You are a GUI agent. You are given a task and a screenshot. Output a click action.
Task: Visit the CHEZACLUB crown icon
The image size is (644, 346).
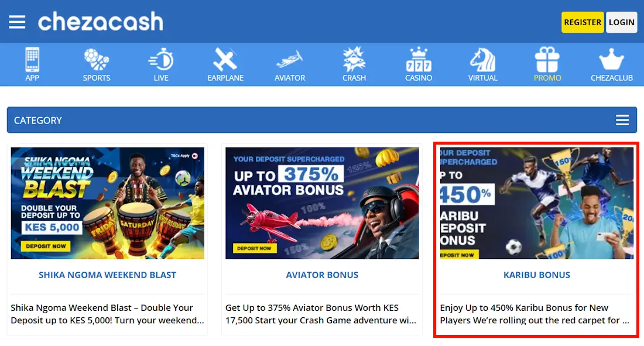click(612, 60)
